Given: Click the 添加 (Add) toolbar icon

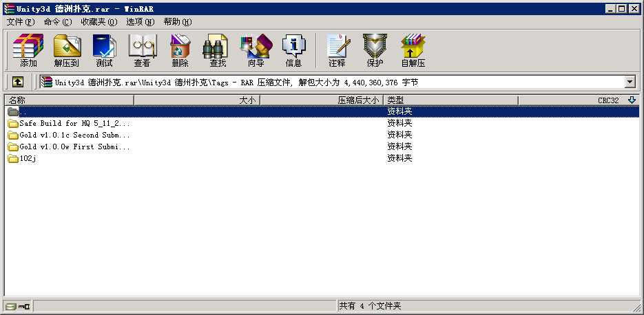Looking at the screenshot, I should click(28, 50).
